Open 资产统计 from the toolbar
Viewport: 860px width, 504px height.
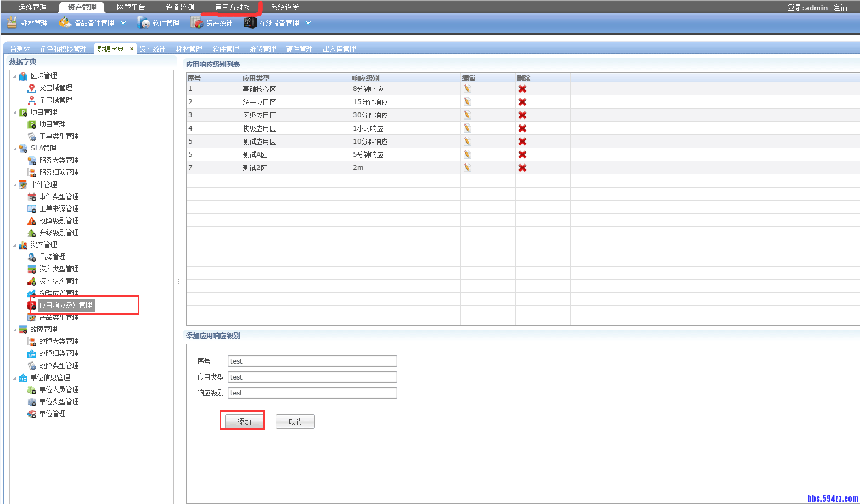[212, 22]
